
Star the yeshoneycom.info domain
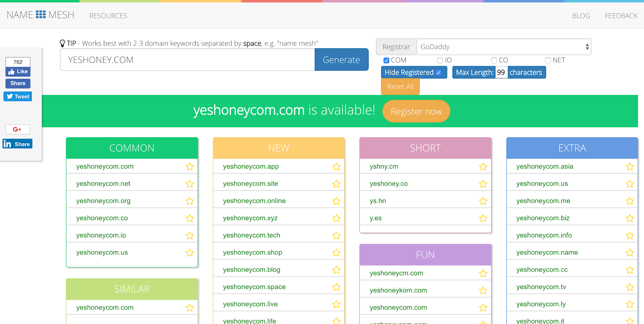[630, 235]
